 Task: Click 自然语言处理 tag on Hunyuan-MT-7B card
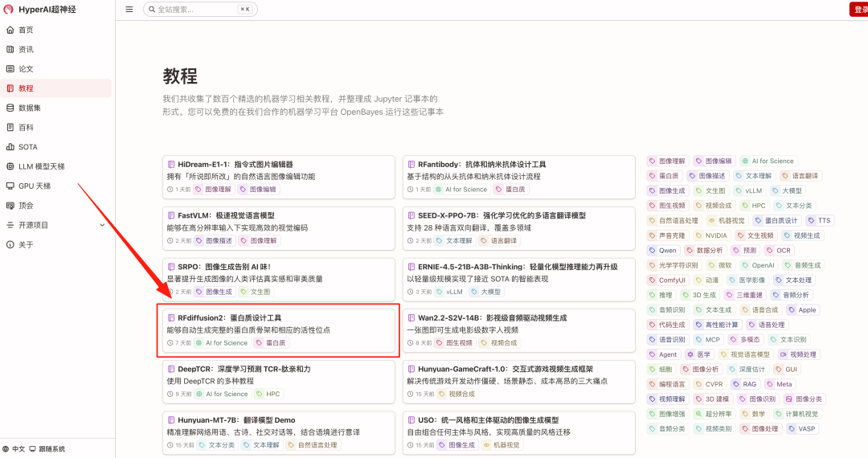(313, 444)
